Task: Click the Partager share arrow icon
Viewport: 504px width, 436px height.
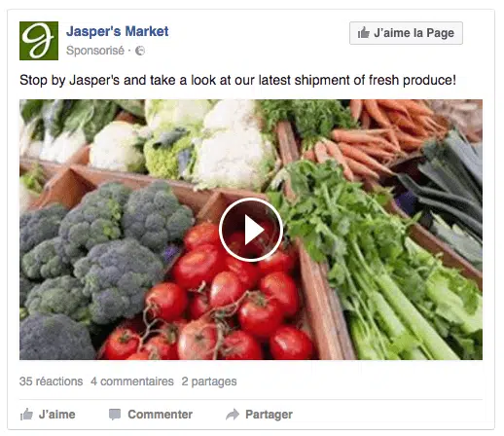Action: click(233, 415)
